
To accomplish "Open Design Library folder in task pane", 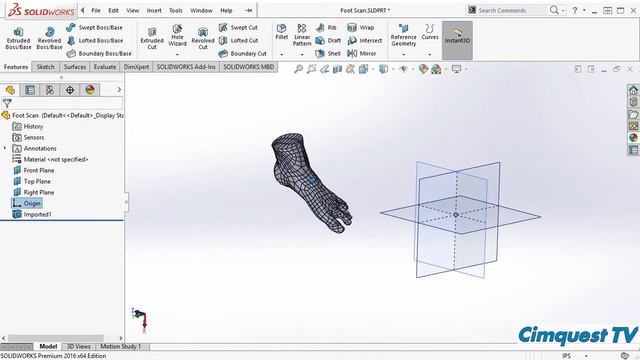I will click(x=633, y=114).
